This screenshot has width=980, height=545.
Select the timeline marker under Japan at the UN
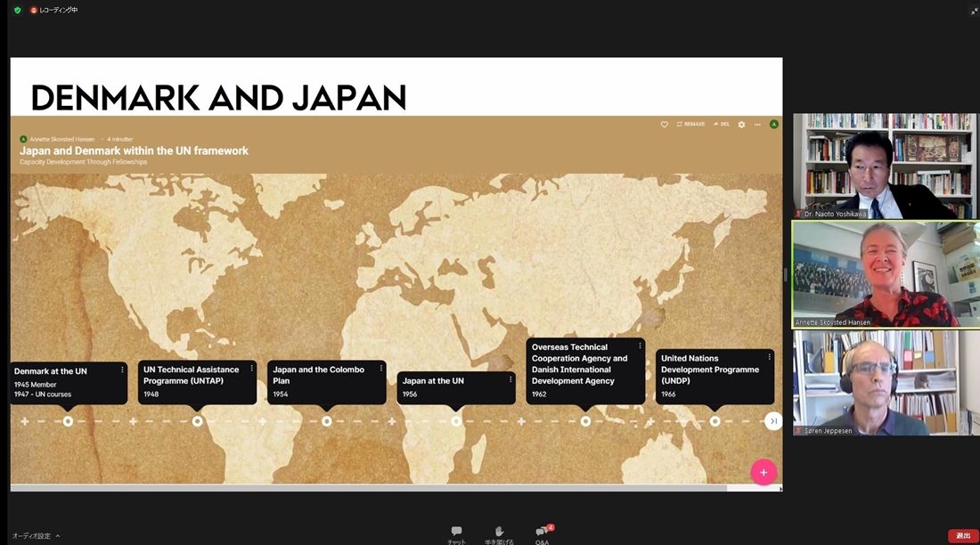(x=456, y=421)
